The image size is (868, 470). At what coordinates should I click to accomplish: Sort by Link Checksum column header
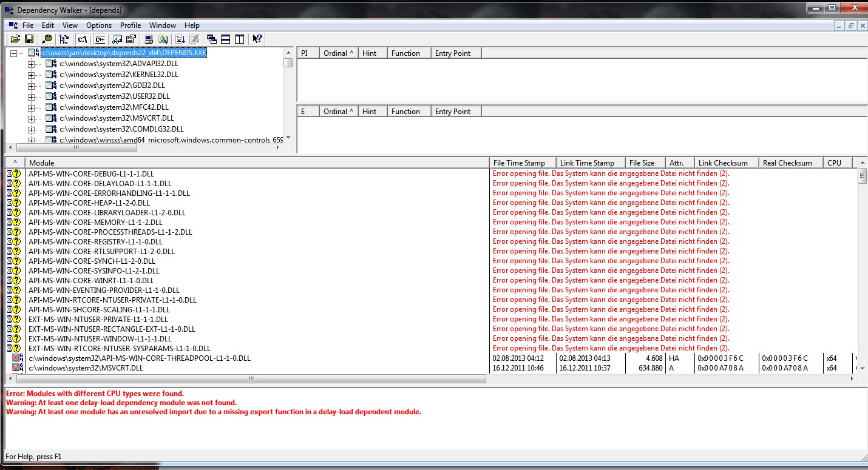coord(727,163)
